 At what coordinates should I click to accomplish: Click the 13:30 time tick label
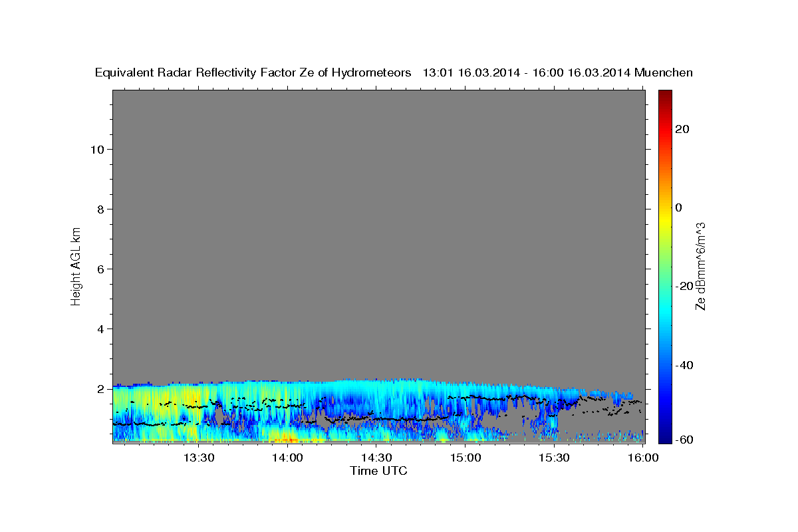(198, 458)
